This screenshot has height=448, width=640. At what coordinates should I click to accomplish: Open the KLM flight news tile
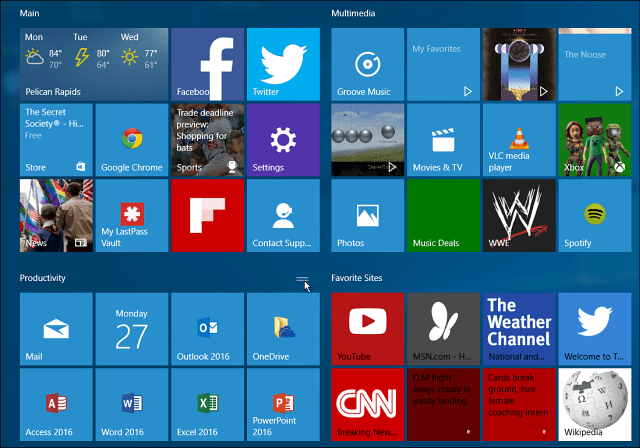[x=443, y=404]
